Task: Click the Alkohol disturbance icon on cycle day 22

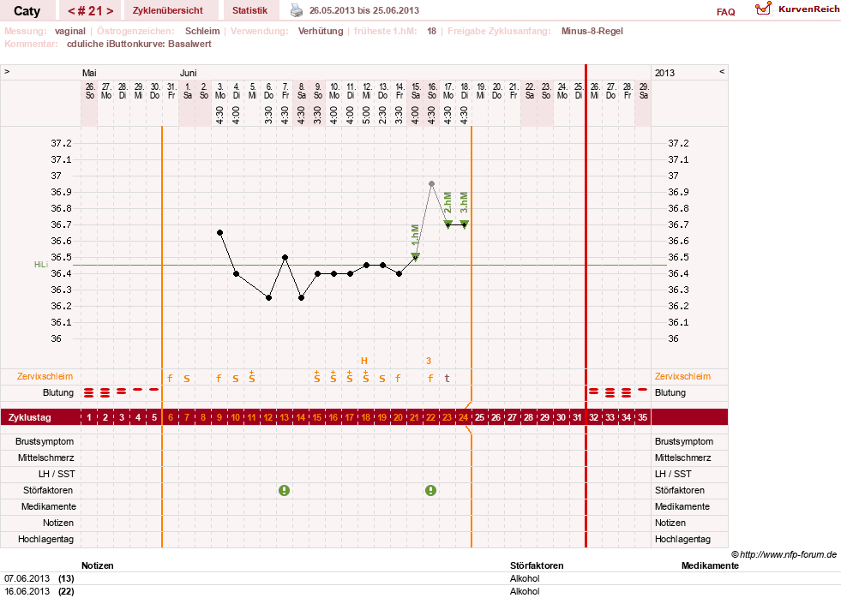Action: [x=430, y=490]
